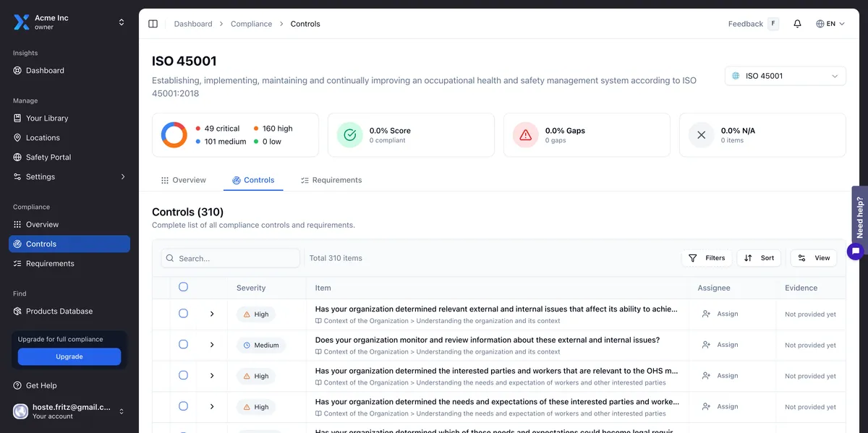The height and width of the screenshot is (433, 868).
Task: Open the Filters button
Action: click(x=707, y=258)
